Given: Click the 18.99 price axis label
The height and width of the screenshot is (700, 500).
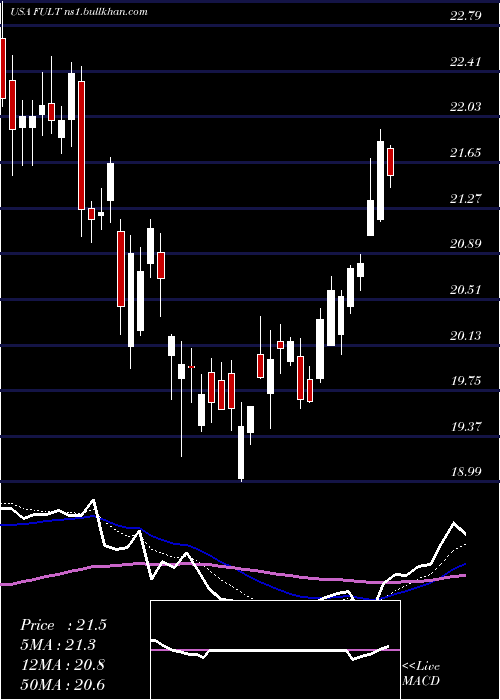Looking at the screenshot, I should (466, 473).
